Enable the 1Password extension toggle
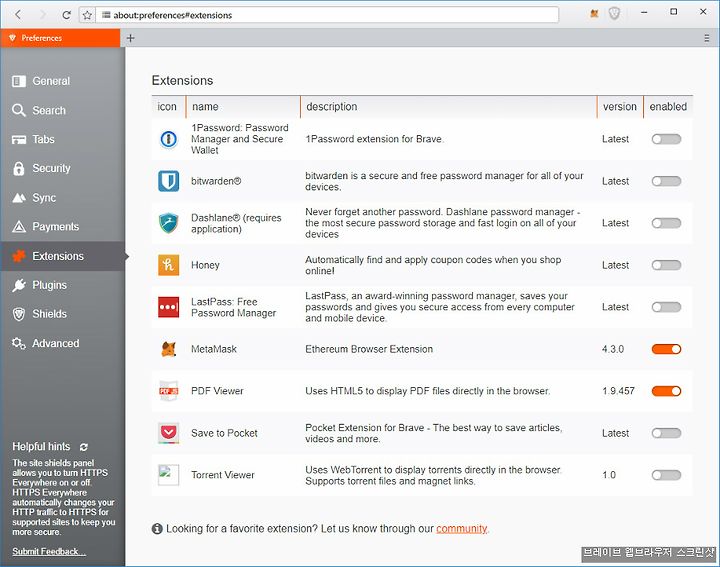Screen dimensions: 720x567 click(666, 139)
